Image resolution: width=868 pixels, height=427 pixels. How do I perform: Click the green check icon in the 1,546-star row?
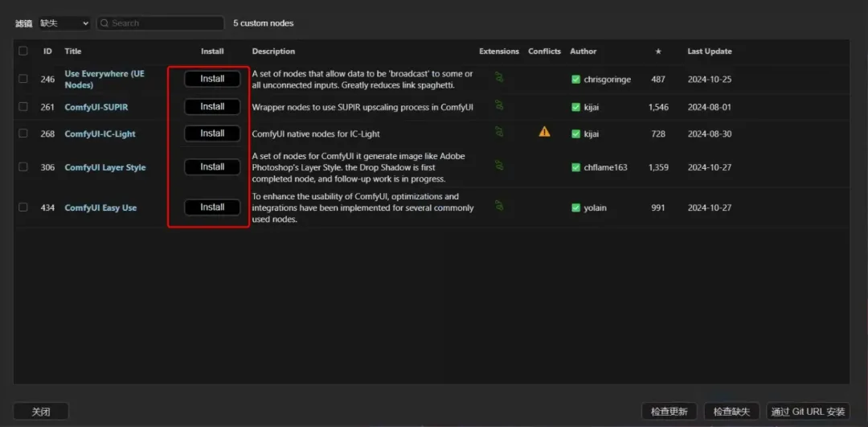[575, 107]
